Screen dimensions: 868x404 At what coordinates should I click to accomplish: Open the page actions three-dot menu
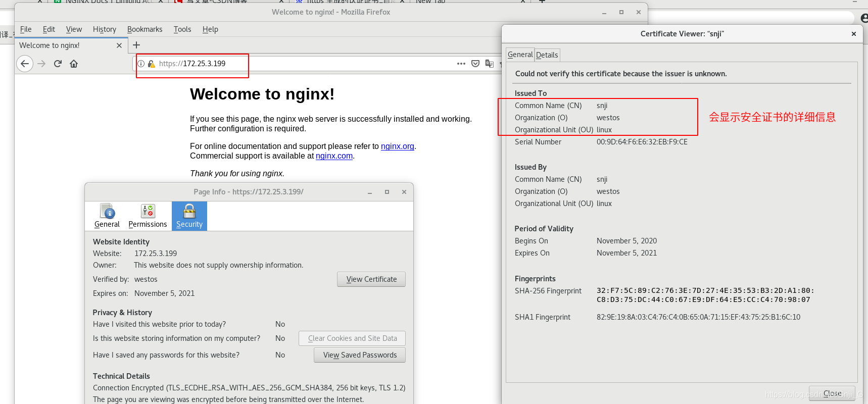coord(461,64)
